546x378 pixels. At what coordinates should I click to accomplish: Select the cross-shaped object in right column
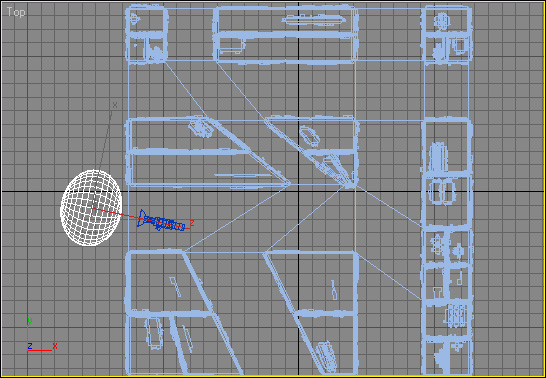coord(437,243)
